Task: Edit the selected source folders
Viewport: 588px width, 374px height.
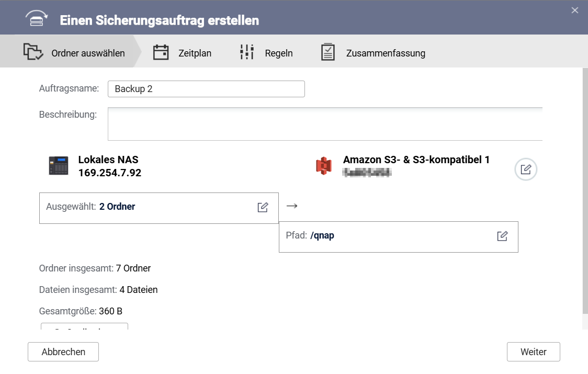Action: pyautogui.click(x=263, y=207)
